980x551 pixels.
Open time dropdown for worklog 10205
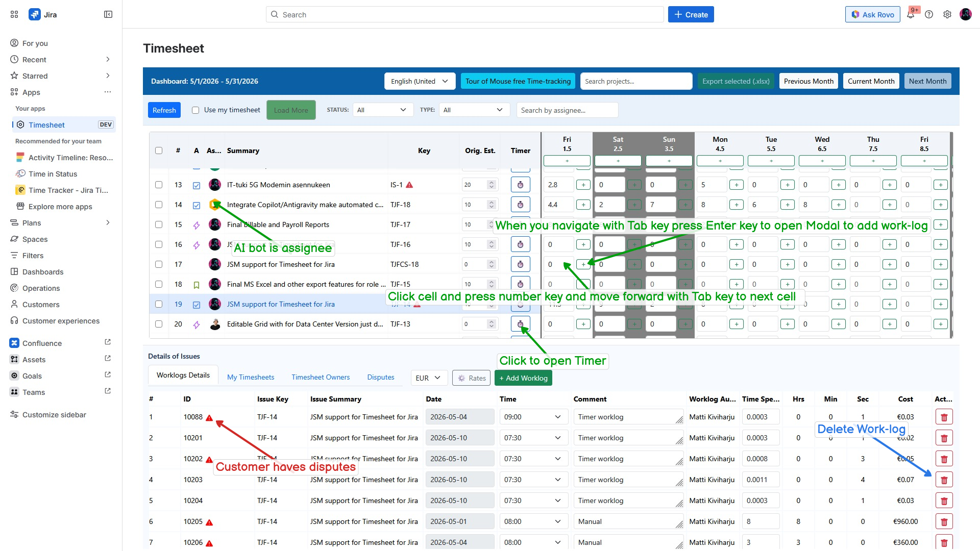534,521
